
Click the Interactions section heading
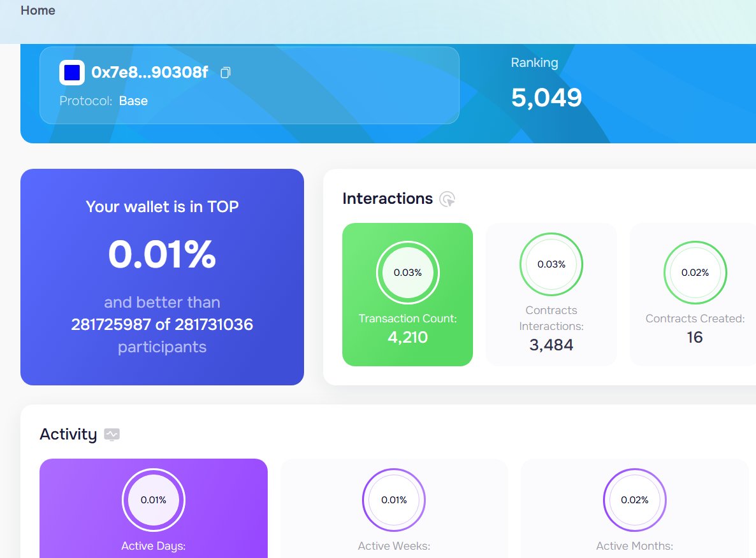pos(388,199)
